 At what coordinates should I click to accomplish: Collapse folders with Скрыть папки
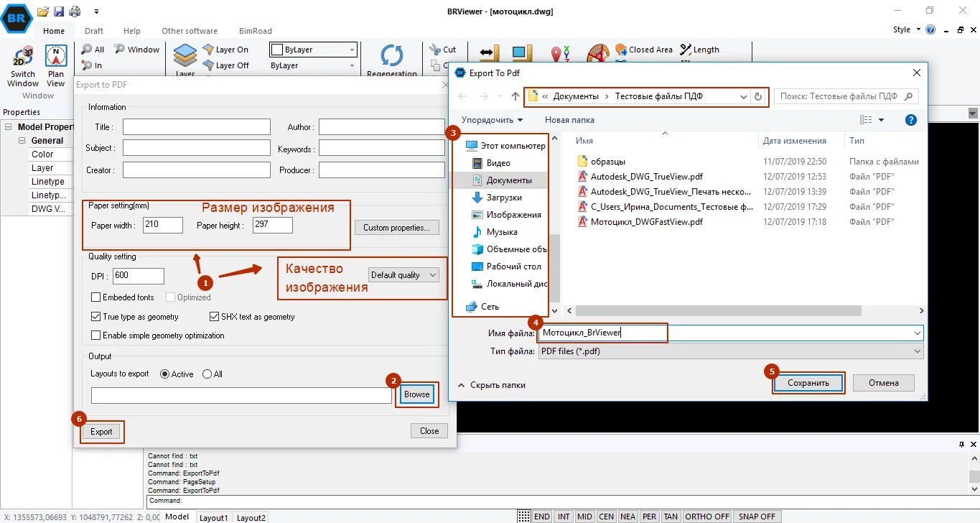(x=493, y=385)
